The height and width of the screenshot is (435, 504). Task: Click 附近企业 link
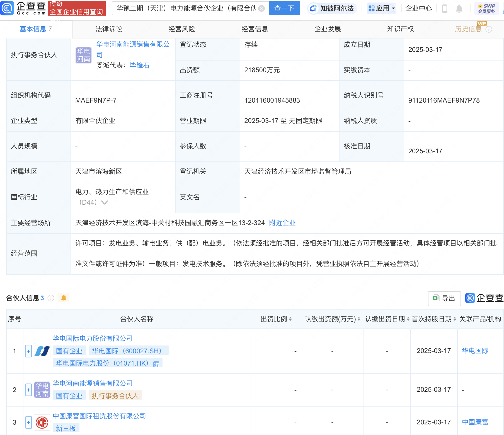pos(282,223)
